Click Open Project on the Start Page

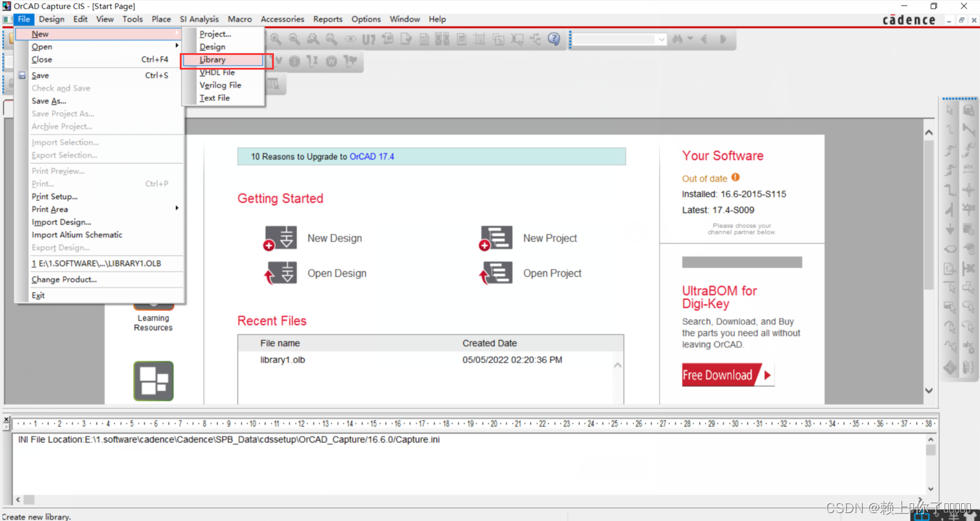point(531,273)
